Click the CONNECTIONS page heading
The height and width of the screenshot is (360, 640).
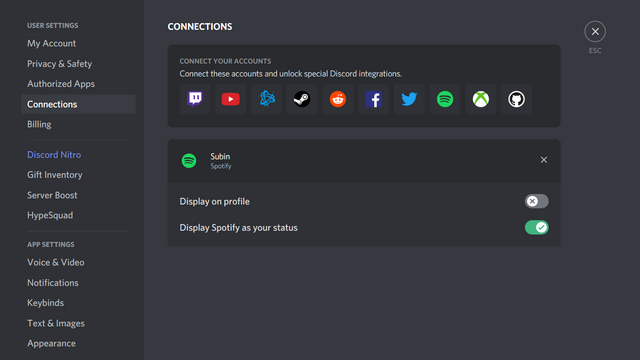click(x=200, y=27)
